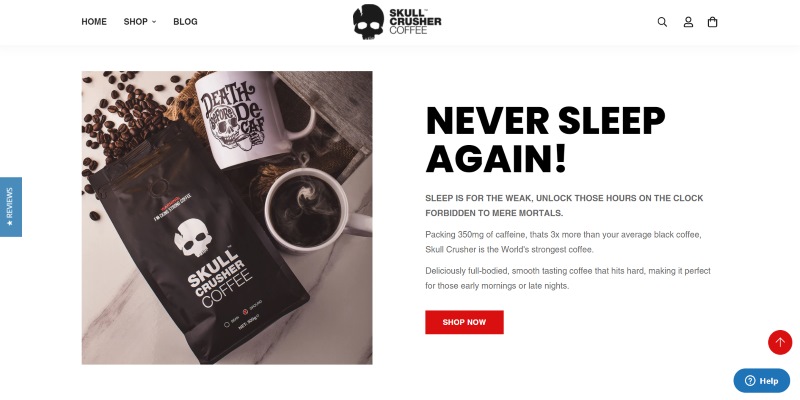Open the blue Reviews side tab
This screenshot has height=400, width=800.
11,207
